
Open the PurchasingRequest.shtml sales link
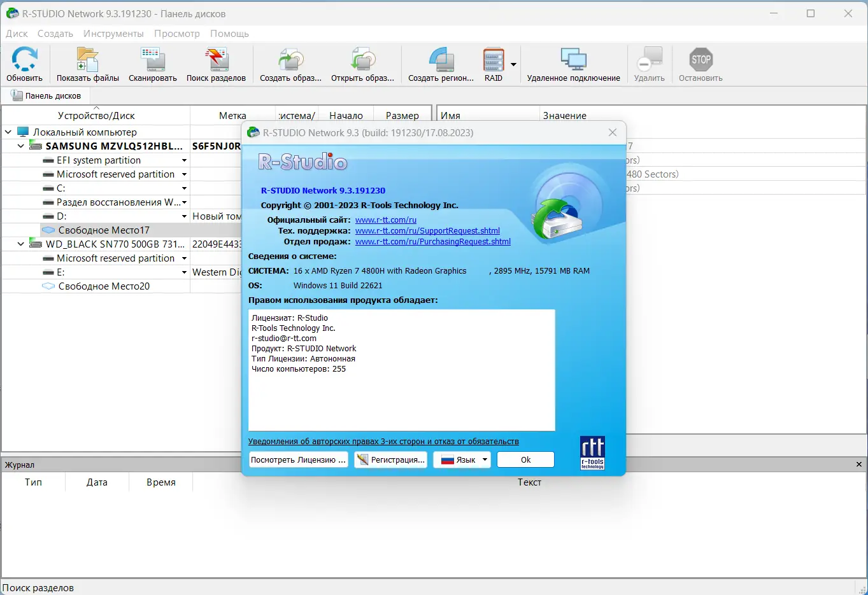433,242
